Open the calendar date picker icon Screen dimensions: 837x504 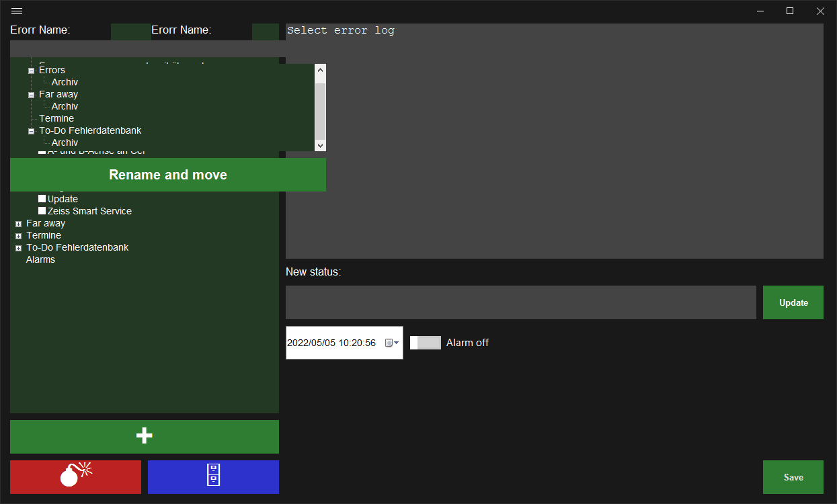(391, 343)
